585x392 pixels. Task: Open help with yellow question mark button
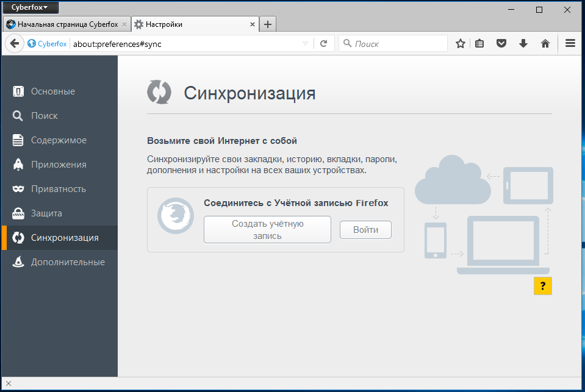542,286
